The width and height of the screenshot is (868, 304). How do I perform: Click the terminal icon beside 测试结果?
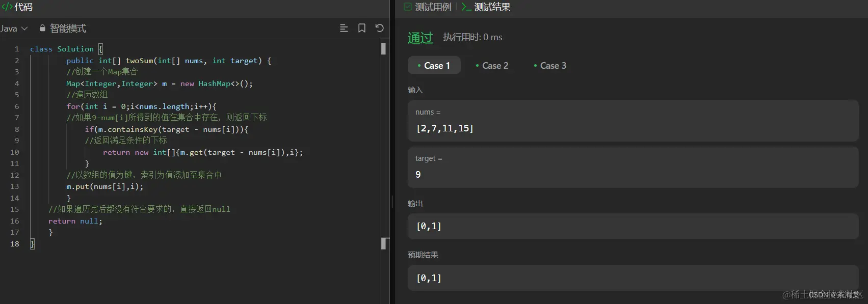click(466, 7)
